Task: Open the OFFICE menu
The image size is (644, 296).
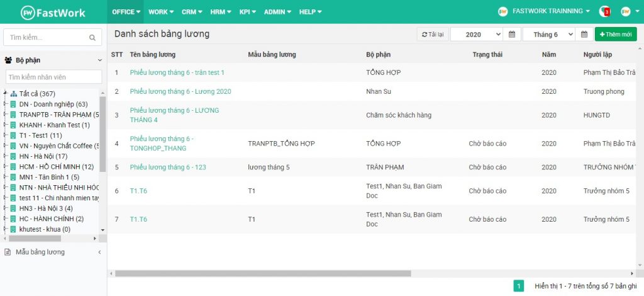Action: (x=126, y=12)
